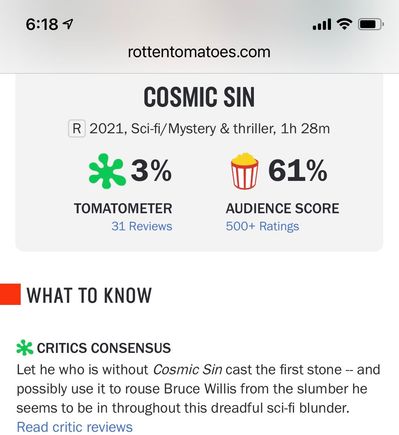Tap the battery indicator icon
The height and width of the screenshot is (435, 399).
(x=371, y=24)
